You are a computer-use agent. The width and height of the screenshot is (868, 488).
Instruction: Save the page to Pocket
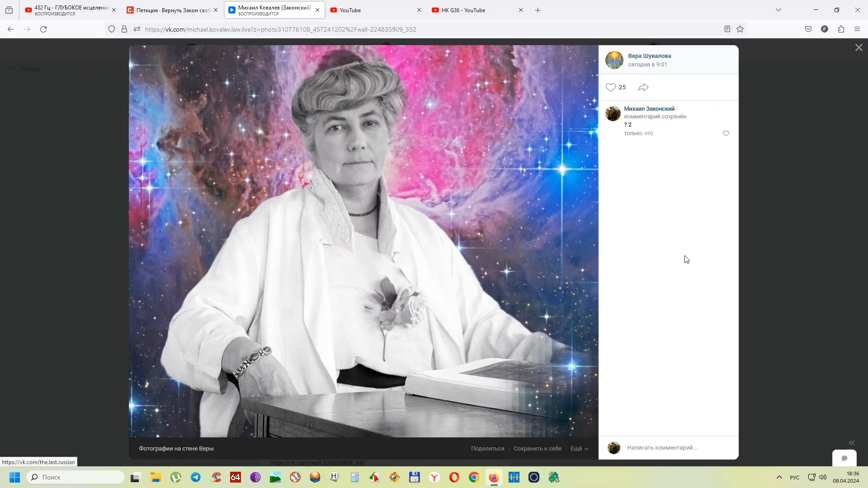pos(808,29)
